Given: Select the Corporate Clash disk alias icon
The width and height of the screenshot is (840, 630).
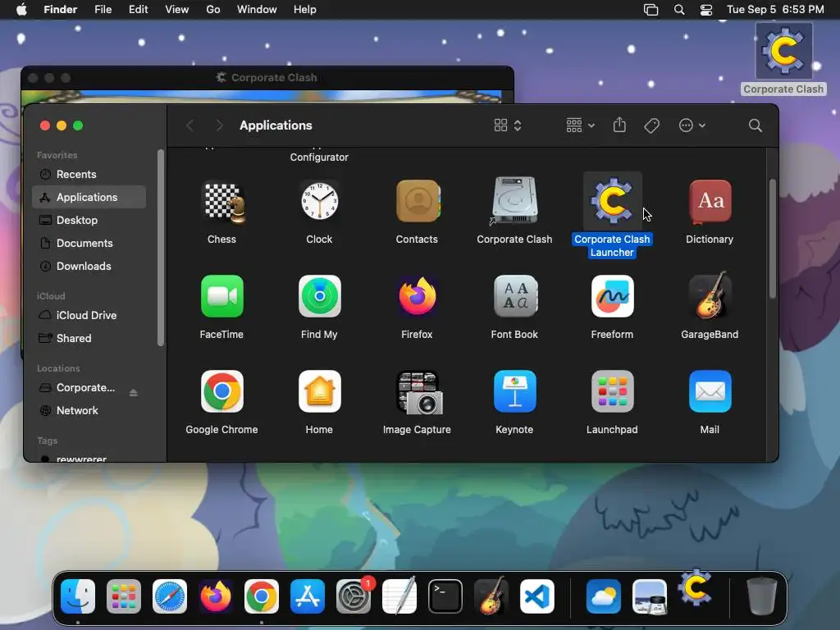Looking at the screenshot, I should (514, 201).
